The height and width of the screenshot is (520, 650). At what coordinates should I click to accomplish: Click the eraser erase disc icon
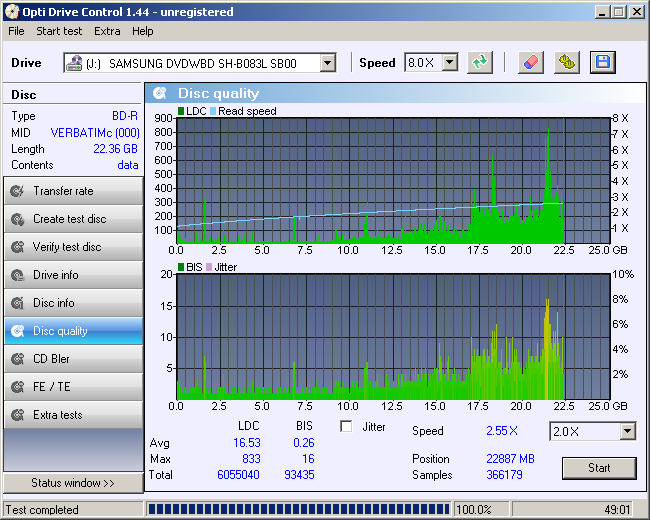coord(531,63)
